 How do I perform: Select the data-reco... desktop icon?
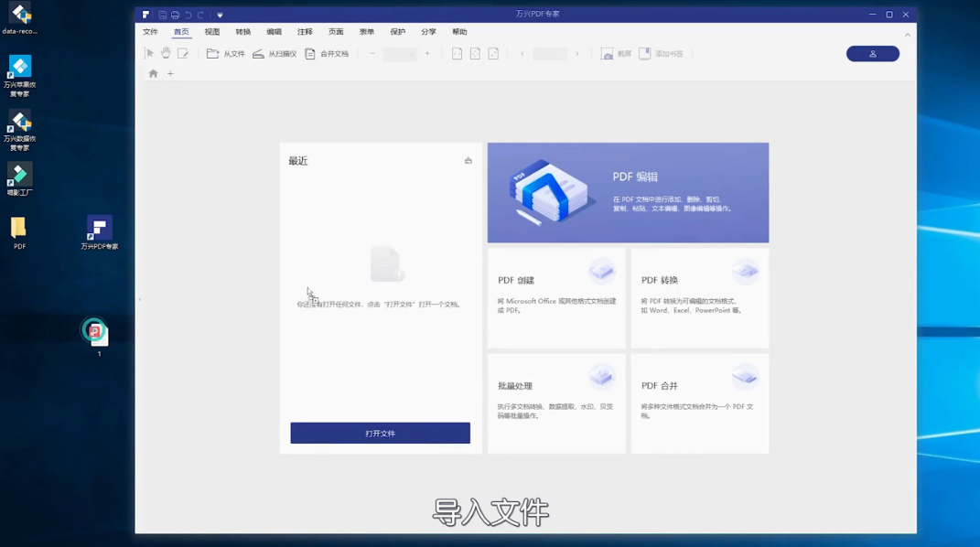(20, 18)
